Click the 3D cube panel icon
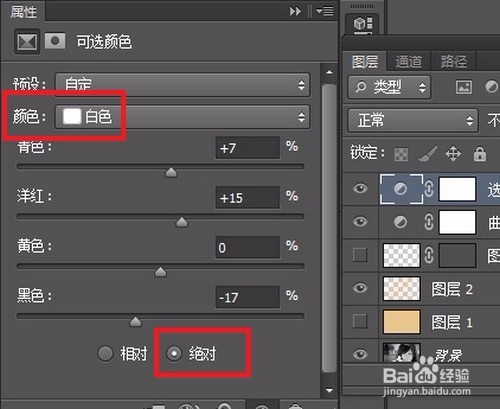Image resolution: width=500 pixels, height=409 pixels. [363, 24]
